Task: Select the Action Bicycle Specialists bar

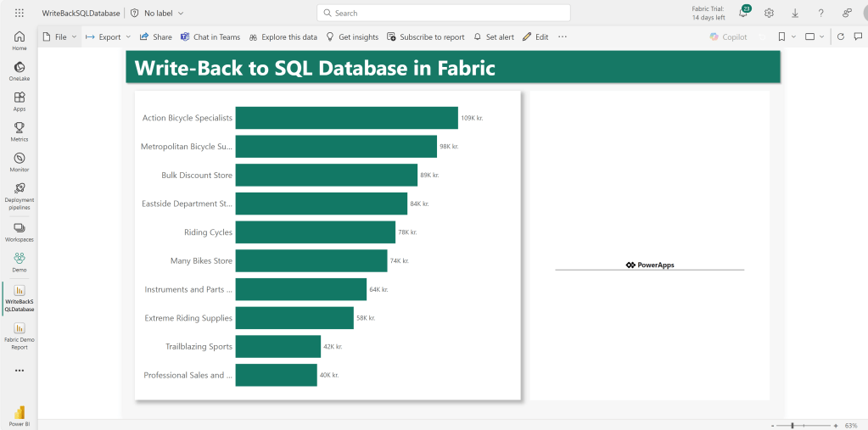Action: point(346,118)
